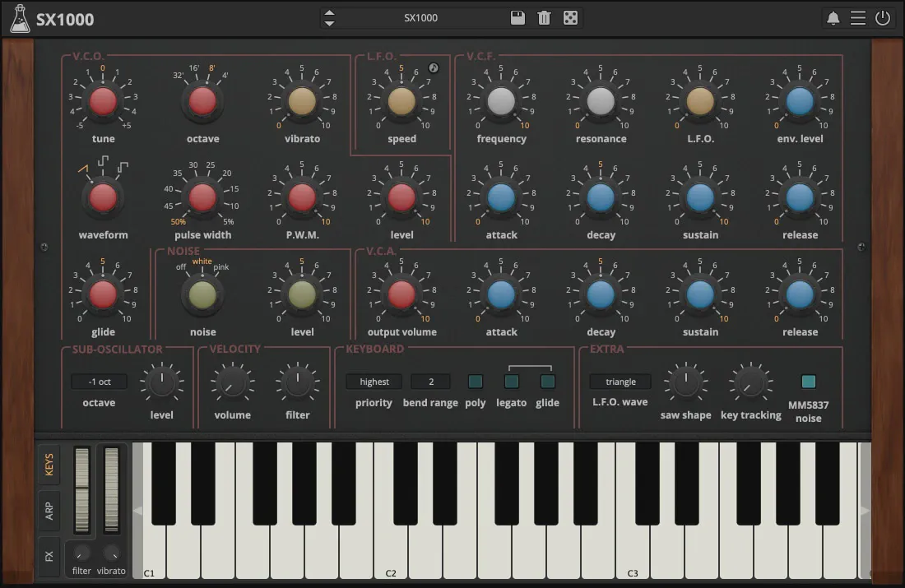This screenshot has width=905, height=588.
Task: Click the dice icon to randomize preset
Action: tap(570, 18)
